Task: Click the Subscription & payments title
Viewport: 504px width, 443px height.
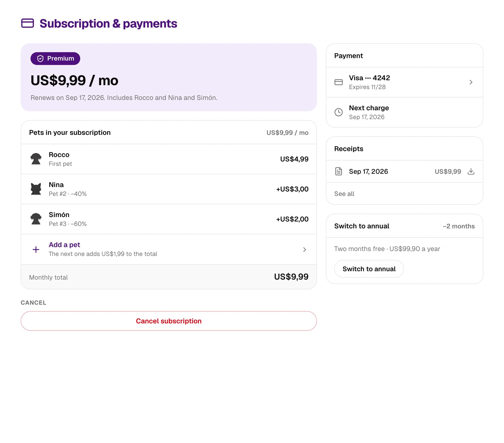Action: point(108,24)
